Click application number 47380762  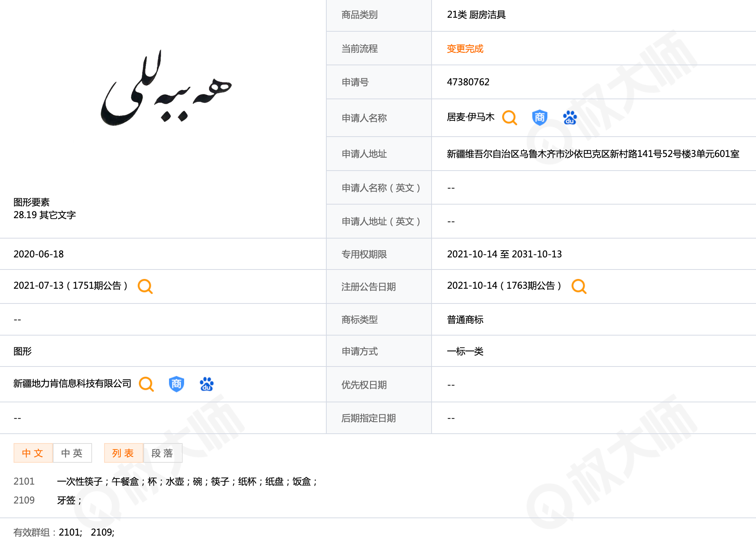click(468, 82)
